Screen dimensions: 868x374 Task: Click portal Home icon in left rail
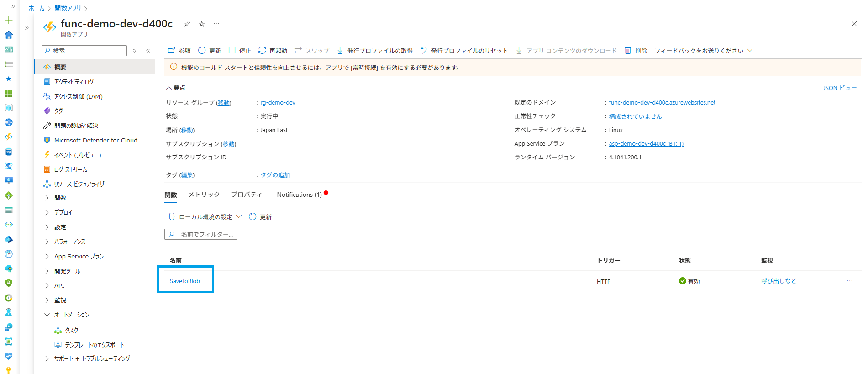coord(9,35)
